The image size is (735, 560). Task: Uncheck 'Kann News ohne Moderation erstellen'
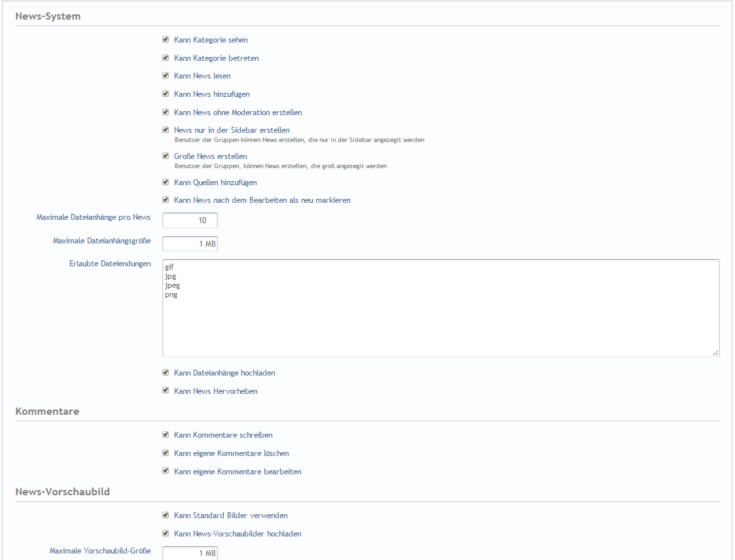[x=166, y=113]
